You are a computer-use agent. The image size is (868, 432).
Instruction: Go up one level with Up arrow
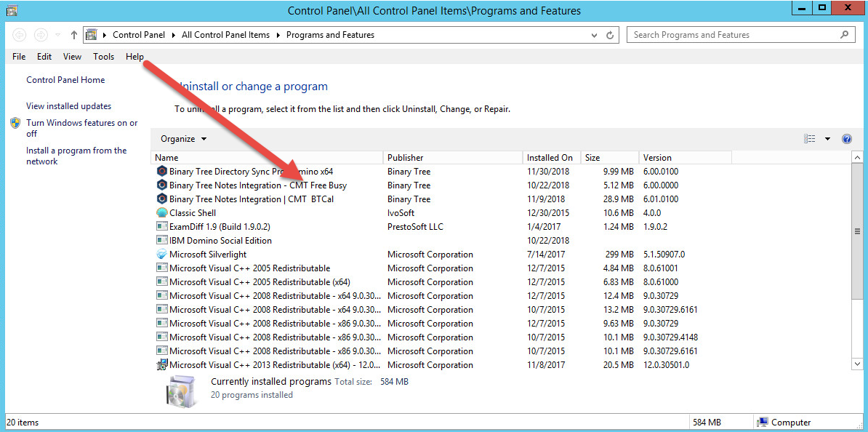pyautogui.click(x=74, y=35)
